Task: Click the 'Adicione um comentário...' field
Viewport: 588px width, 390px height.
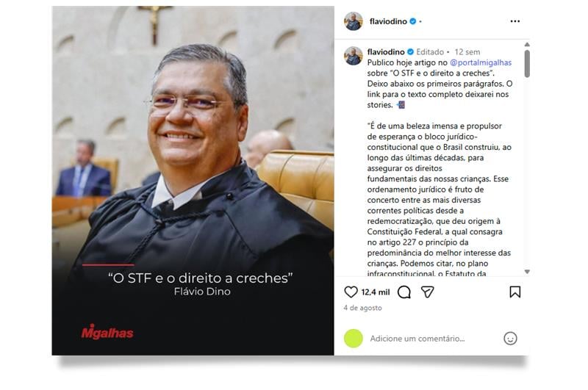Action: tap(417, 339)
